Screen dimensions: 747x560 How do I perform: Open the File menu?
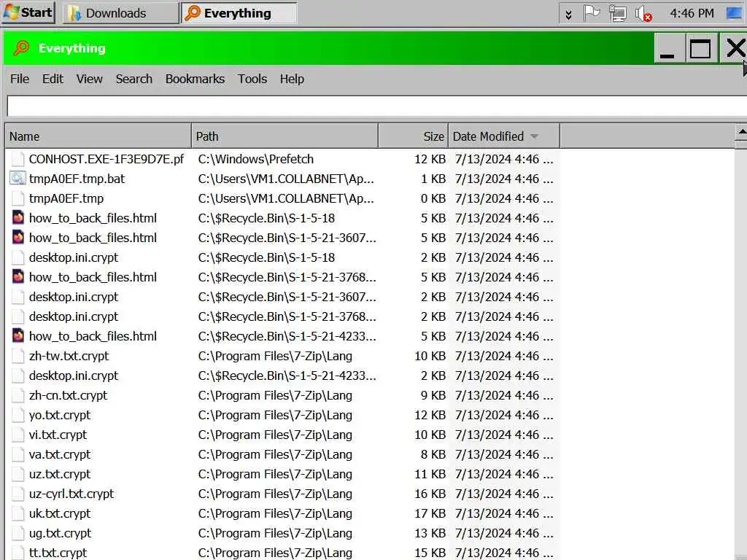click(20, 79)
